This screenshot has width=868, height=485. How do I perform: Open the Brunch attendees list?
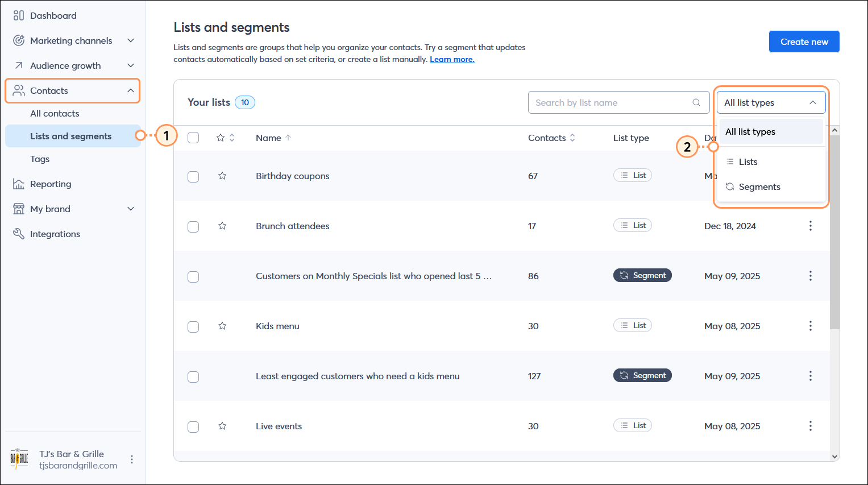[x=293, y=226]
